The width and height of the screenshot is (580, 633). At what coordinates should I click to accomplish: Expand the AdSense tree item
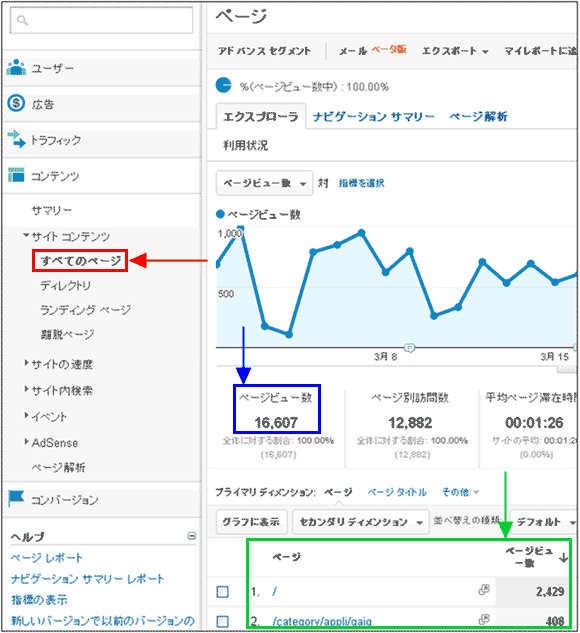click(x=26, y=442)
